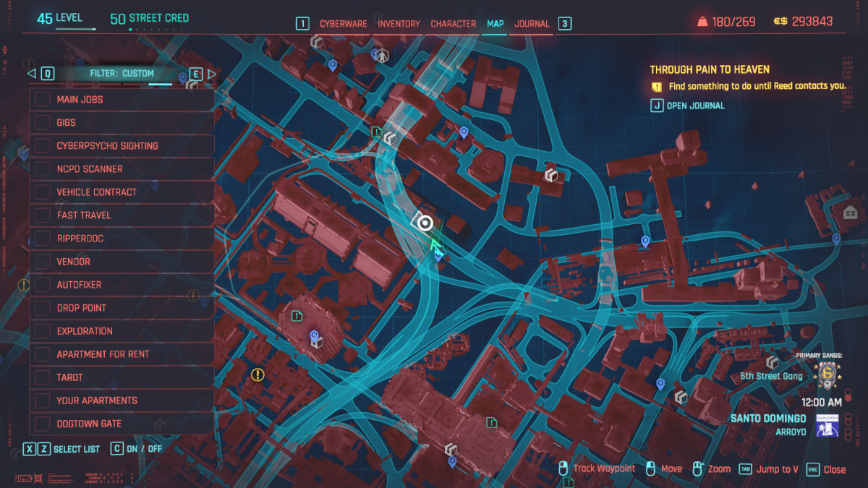Toggle the Fast Travel filter checkbox
Image resolution: width=868 pixels, height=488 pixels.
[x=43, y=215]
